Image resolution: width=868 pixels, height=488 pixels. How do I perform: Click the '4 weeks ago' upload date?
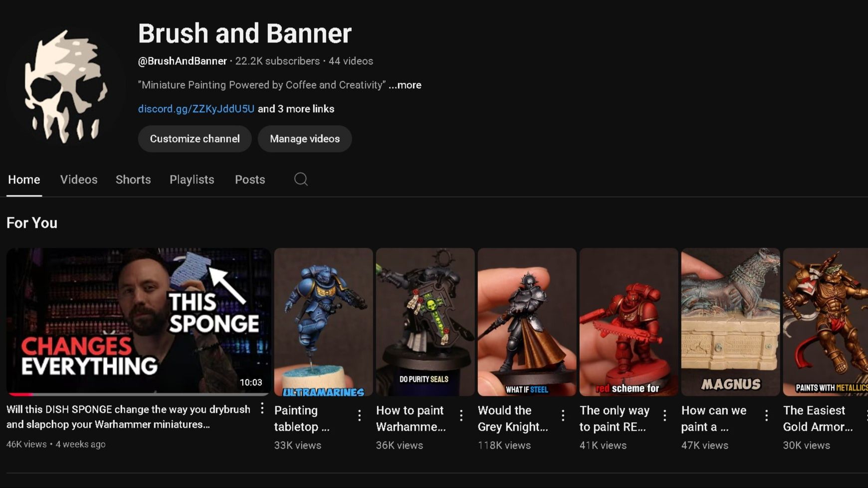[80, 444]
